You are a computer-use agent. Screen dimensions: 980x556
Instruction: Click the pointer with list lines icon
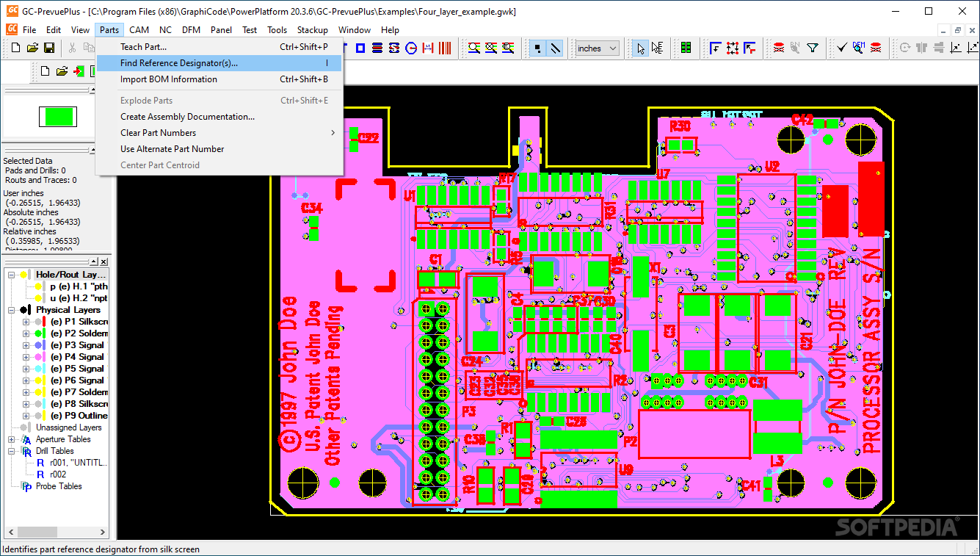657,48
